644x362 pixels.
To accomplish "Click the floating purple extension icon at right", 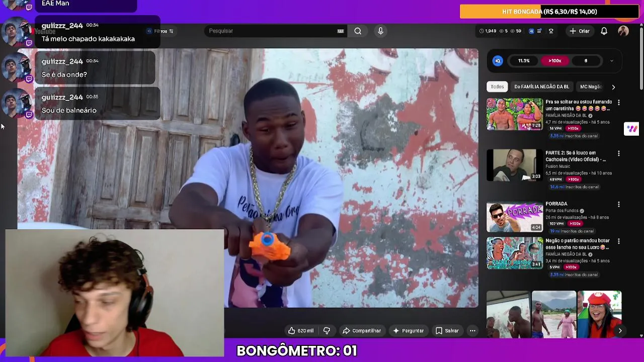I will pos(631,129).
